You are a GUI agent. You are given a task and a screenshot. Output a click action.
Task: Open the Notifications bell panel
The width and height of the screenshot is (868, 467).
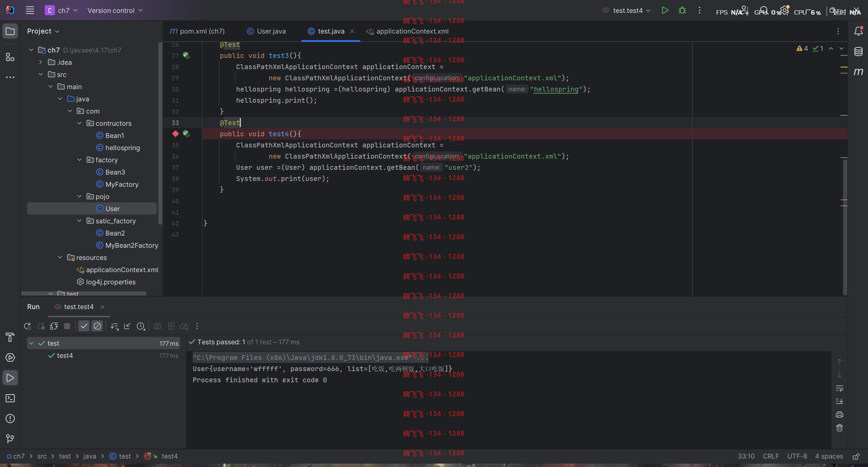click(x=859, y=31)
